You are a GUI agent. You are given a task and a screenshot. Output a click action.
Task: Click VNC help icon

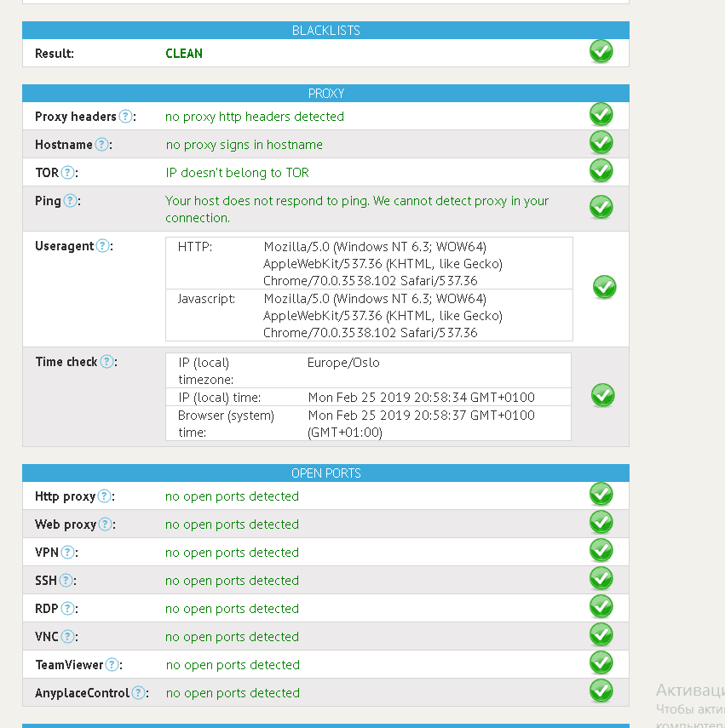68,637
